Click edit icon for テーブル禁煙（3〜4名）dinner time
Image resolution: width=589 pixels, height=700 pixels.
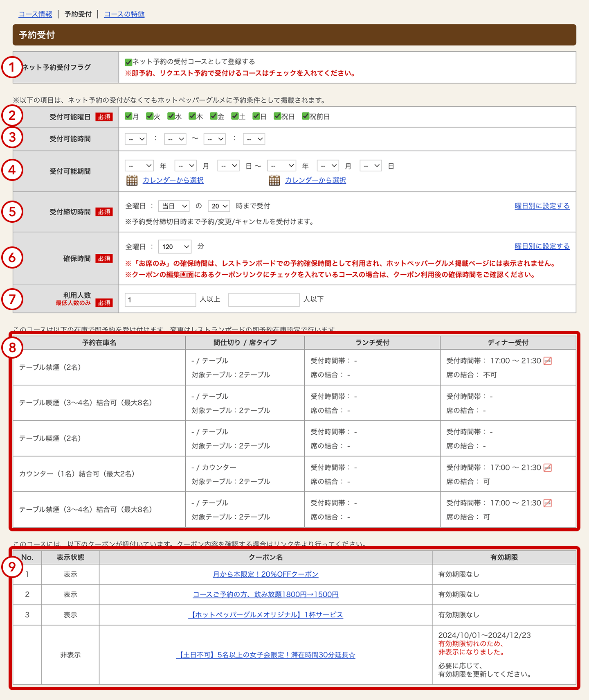547,503
